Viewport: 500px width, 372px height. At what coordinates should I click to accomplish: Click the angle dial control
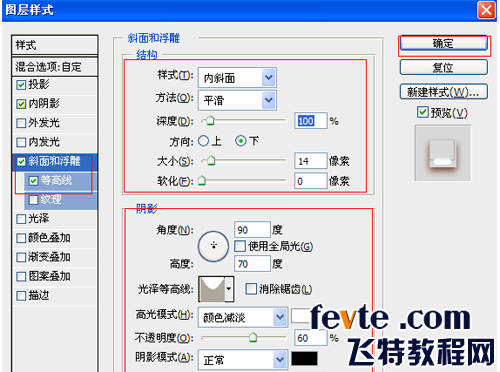tap(213, 246)
